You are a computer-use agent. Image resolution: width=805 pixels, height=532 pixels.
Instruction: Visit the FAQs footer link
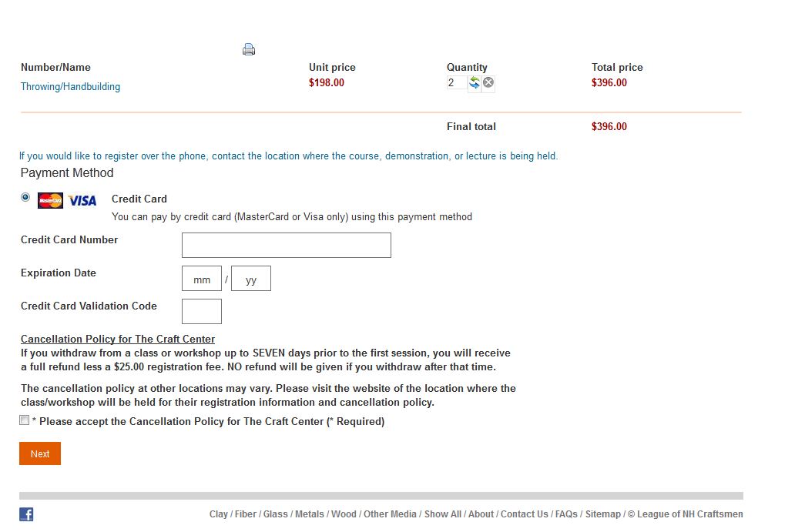(566, 514)
